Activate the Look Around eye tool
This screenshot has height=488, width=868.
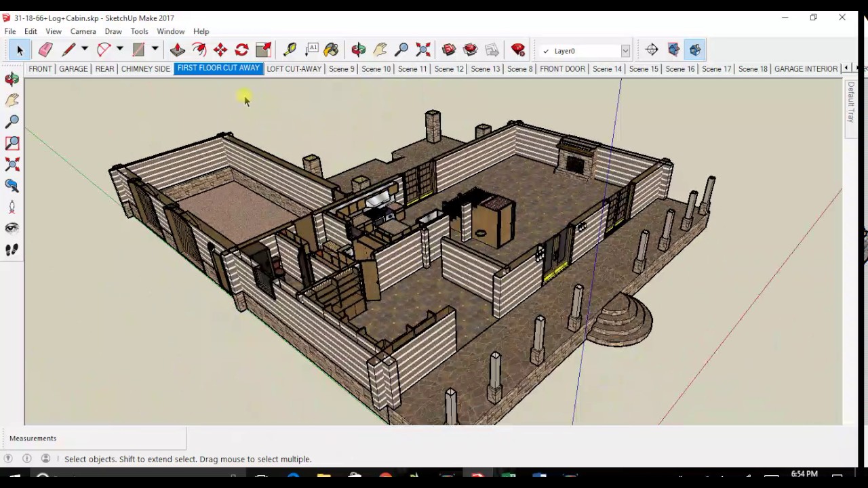click(x=12, y=228)
